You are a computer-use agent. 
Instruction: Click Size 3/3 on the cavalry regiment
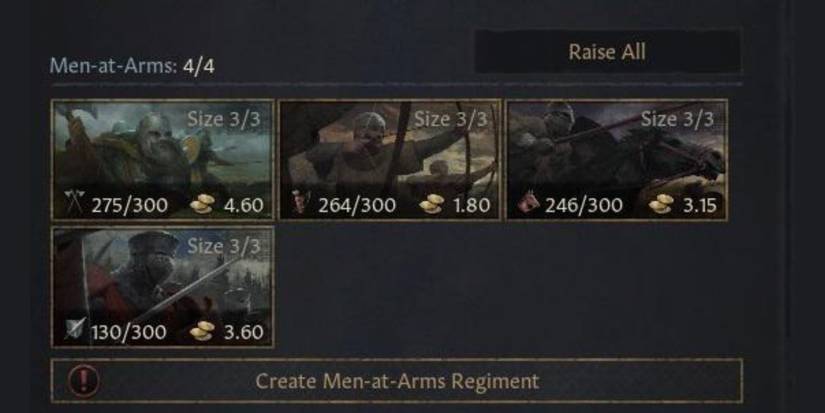[x=678, y=119]
